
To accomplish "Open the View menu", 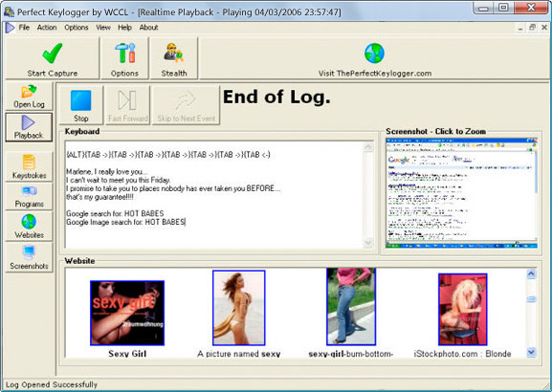I will click(x=103, y=28).
